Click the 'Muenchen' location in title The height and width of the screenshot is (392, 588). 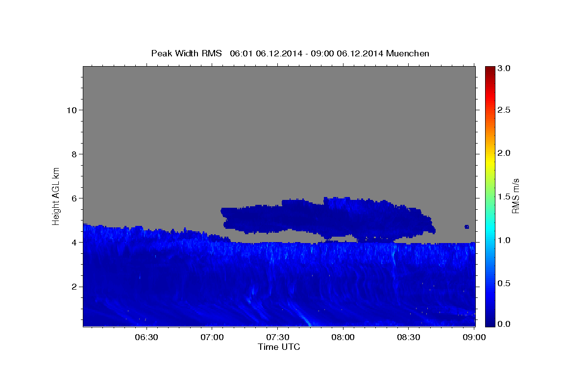pos(408,53)
